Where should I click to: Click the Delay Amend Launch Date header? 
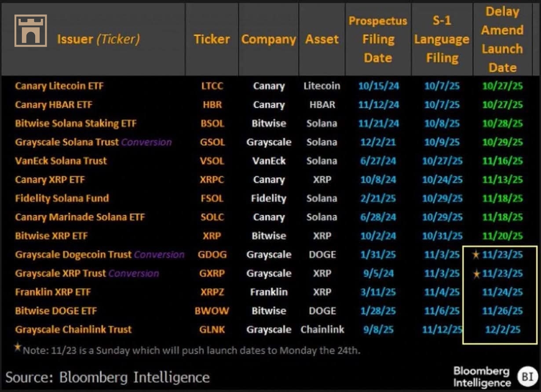pos(502,39)
